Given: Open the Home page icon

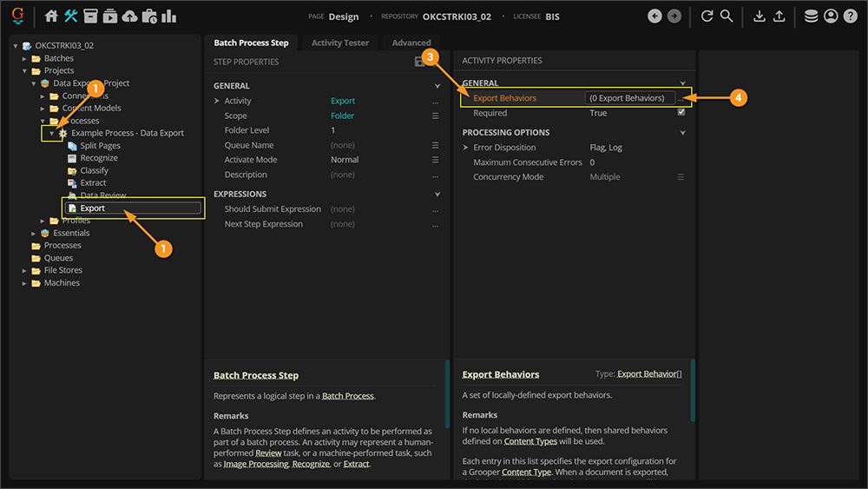Looking at the screenshot, I should tap(51, 17).
